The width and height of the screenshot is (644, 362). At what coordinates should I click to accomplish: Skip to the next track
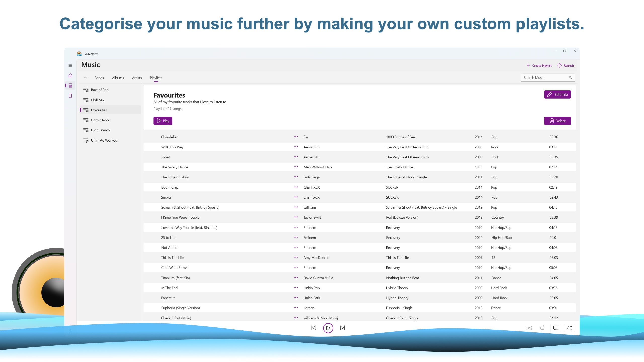click(x=342, y=328)
